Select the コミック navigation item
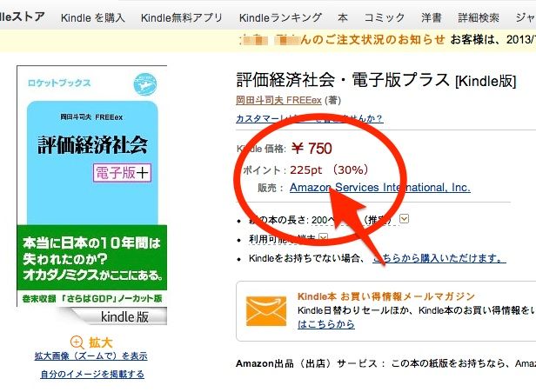The image size is (536, 392). click(385, 17)
